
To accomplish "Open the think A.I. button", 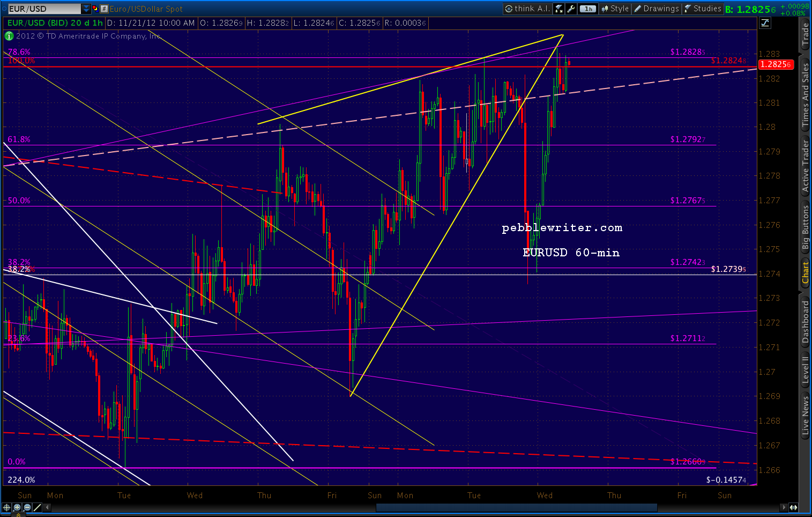I will tap(527, 9).
